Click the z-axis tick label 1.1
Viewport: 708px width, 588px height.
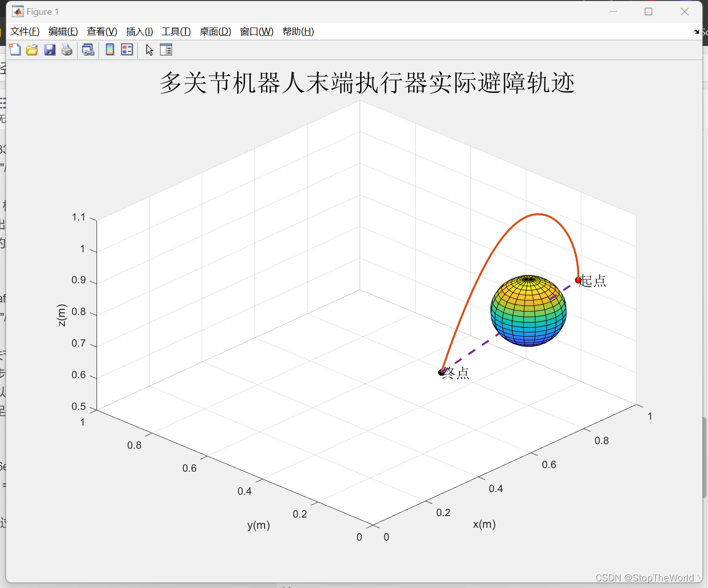(79, 217)
